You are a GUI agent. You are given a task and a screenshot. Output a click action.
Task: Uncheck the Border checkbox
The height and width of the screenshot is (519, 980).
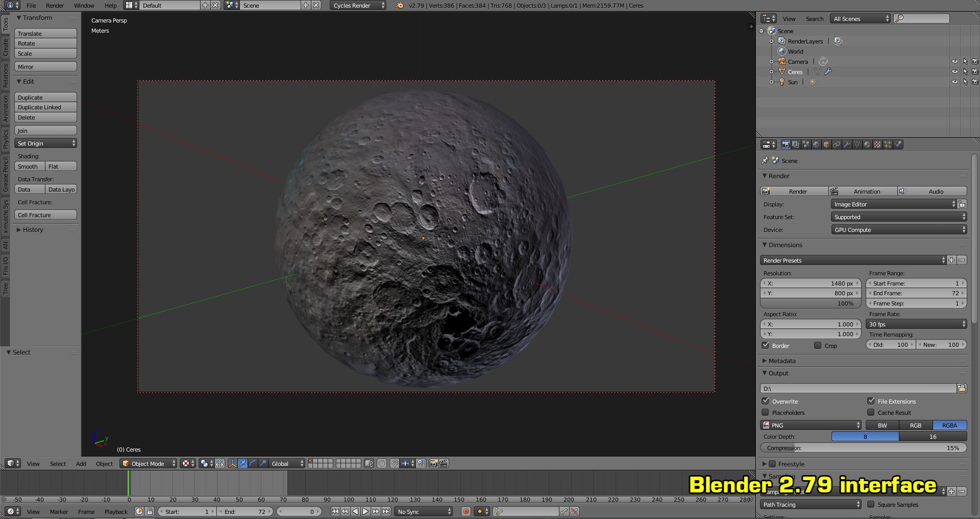pos(766,345)
